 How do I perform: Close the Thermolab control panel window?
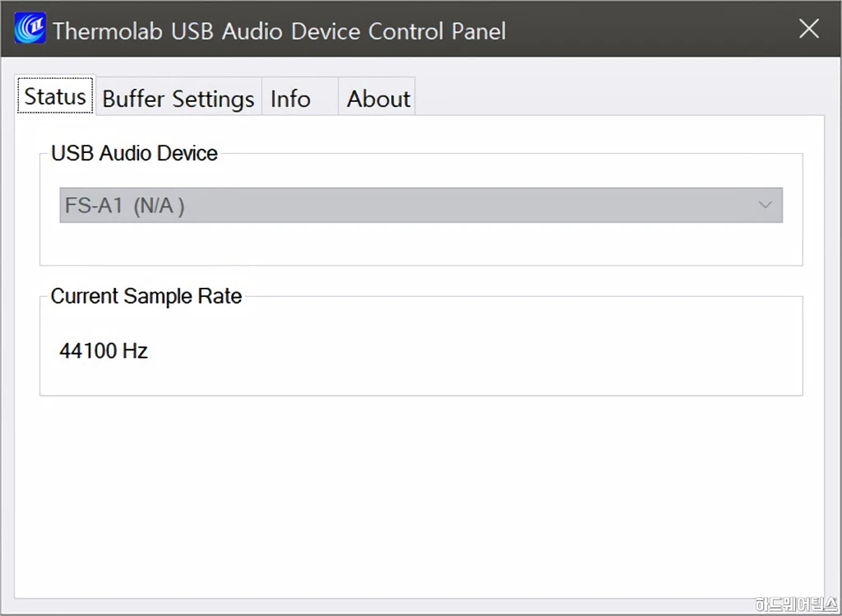[x=809, y=29]
